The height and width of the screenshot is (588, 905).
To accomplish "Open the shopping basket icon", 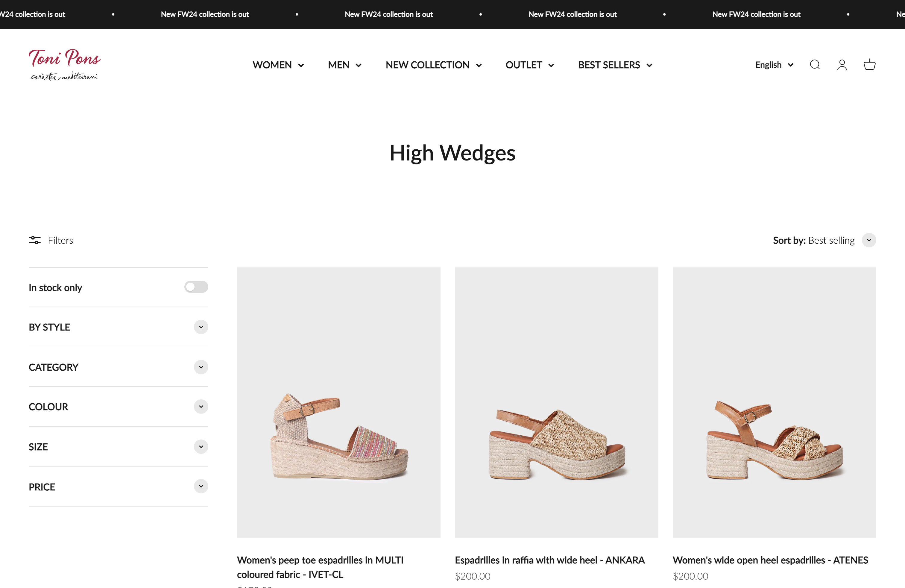I will [869, 65].
